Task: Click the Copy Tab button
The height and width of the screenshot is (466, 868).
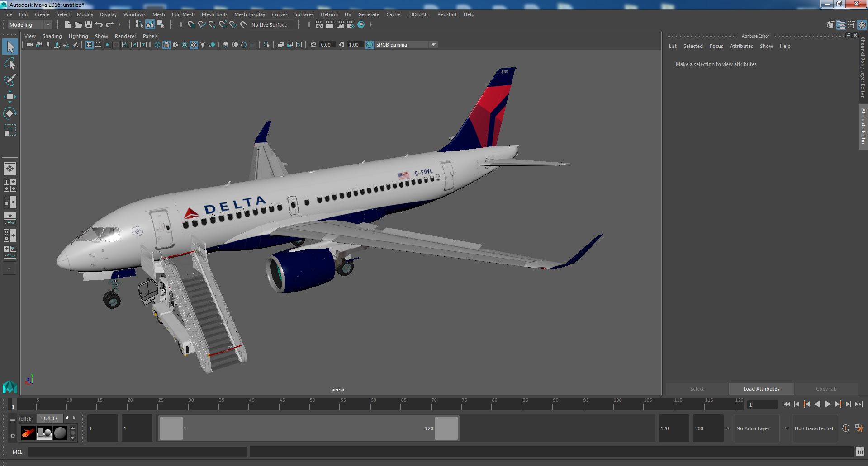Action: [x=826, y=389]
